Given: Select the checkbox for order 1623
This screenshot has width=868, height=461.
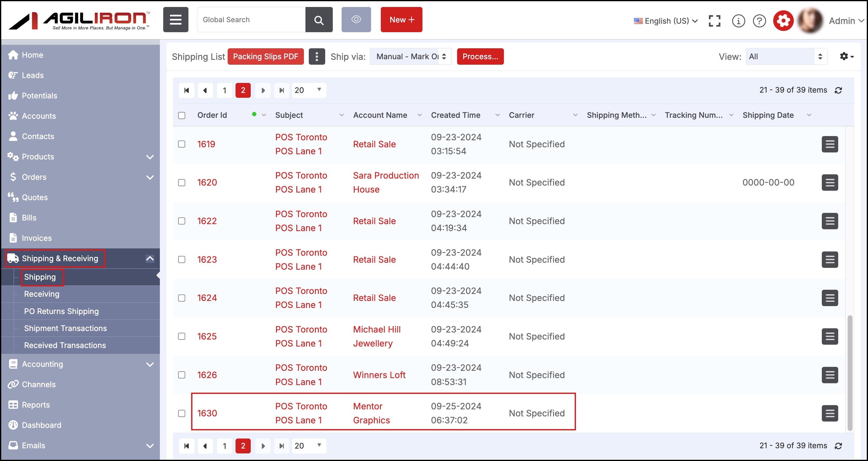Looking at the screenshot, I should pyautogui.click(x=182, y=259).
